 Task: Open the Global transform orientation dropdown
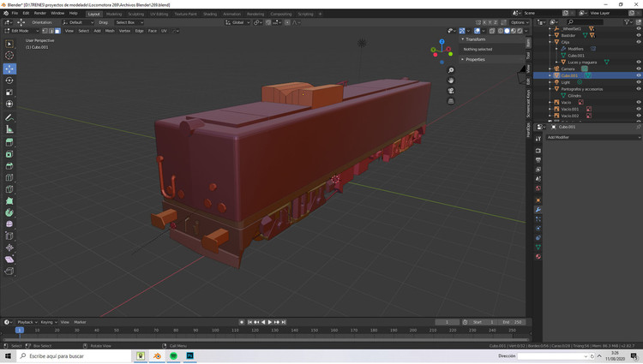pyautogui.click(x=237, y=22)
